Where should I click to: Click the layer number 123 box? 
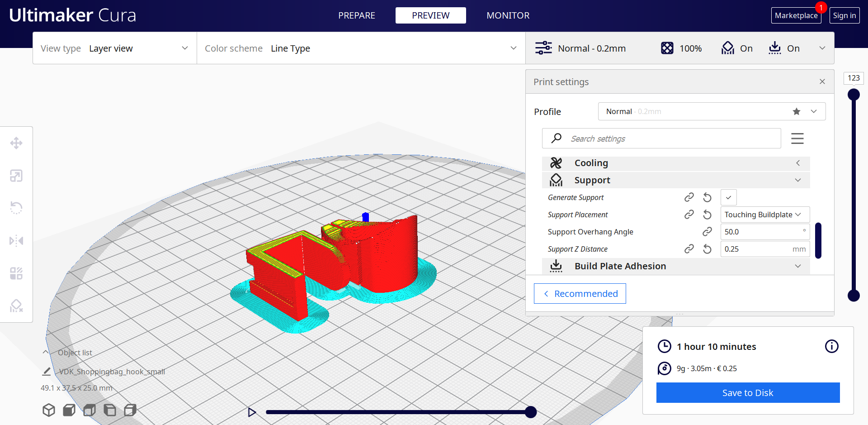(854, 78)
